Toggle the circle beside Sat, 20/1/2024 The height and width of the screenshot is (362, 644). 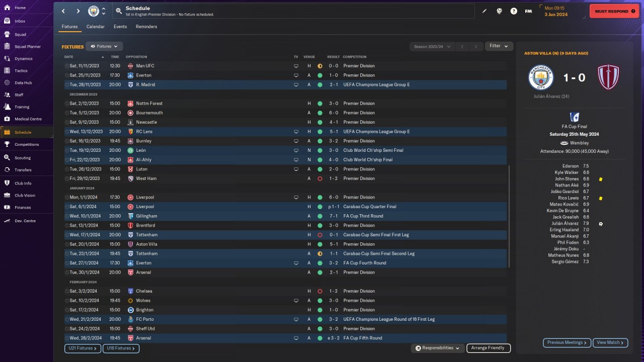click(x=67, y=244)
